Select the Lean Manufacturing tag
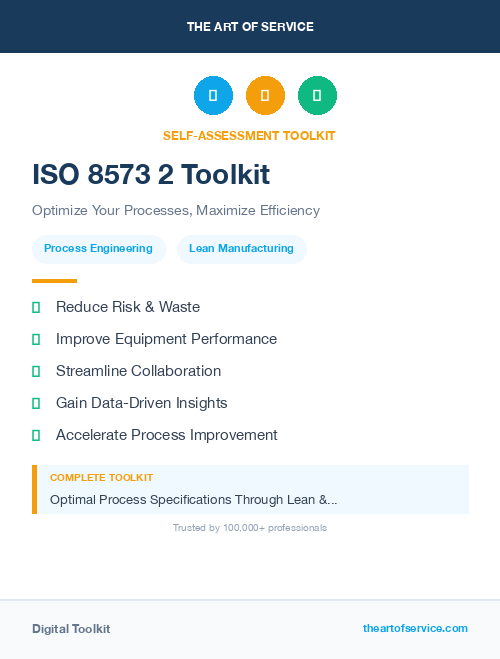The image size is (500, 659). click(x=242, y=249)
